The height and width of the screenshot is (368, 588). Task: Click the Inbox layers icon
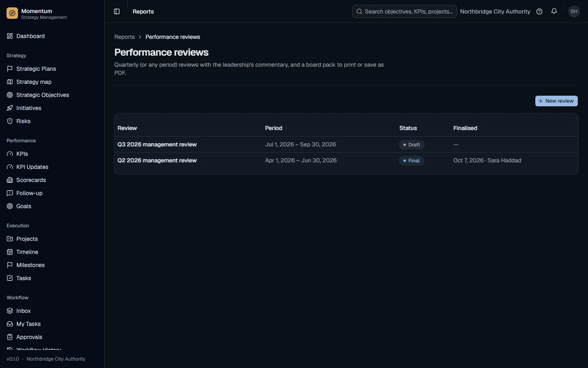coord(10,311)
